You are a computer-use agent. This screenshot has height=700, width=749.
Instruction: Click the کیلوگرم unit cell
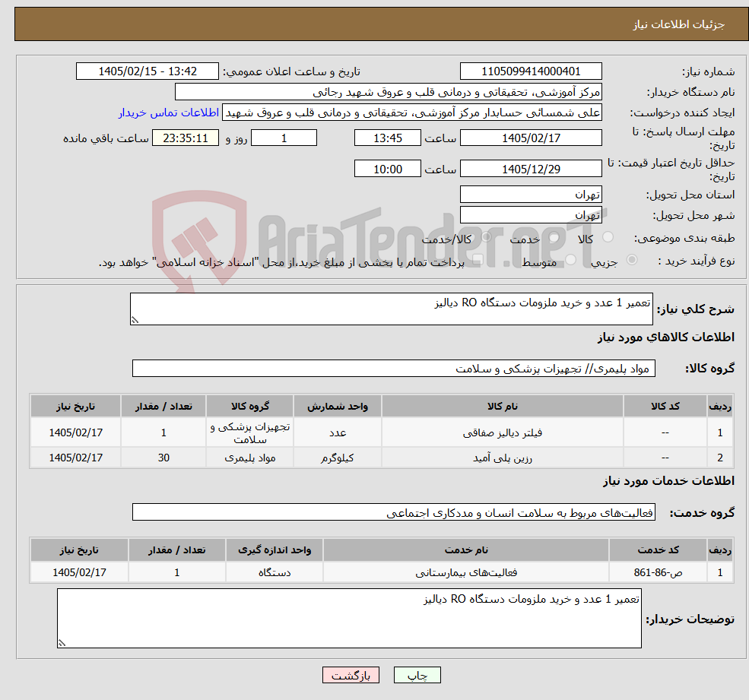(x=338, y=458)
